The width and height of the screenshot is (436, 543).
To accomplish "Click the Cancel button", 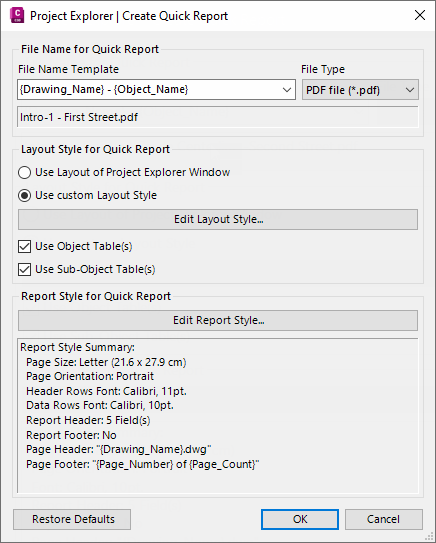I will [384, 519].
